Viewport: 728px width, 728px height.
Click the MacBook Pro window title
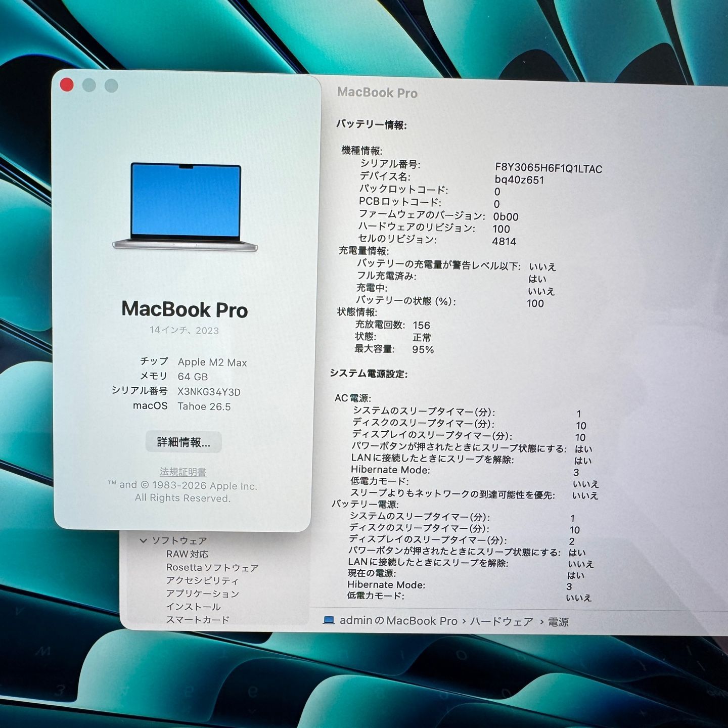coord(377,93)
